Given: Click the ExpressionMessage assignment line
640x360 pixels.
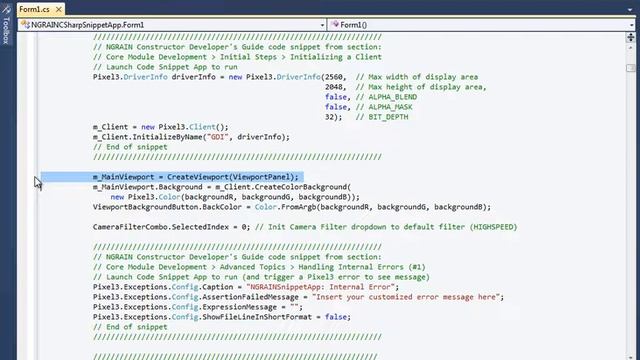Looking at the screenshot, I should pos(198,307).
